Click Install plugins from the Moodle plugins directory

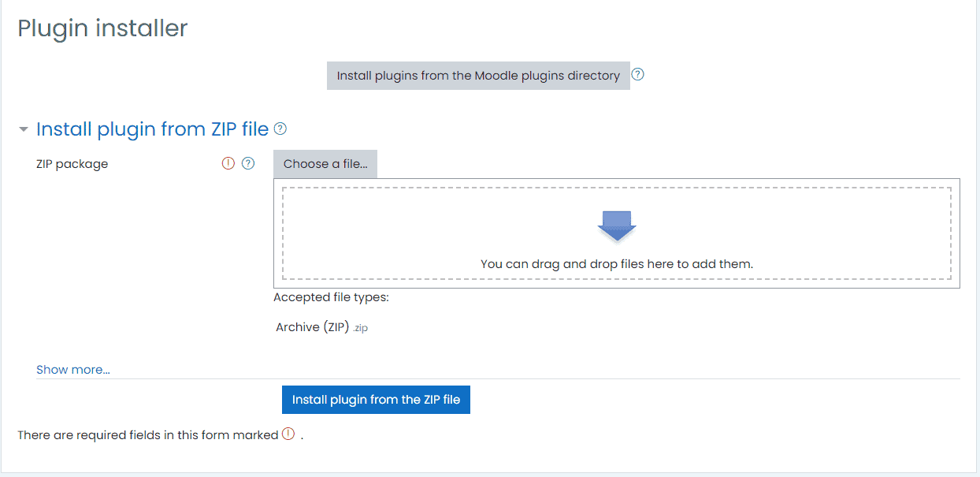[478, 76]
